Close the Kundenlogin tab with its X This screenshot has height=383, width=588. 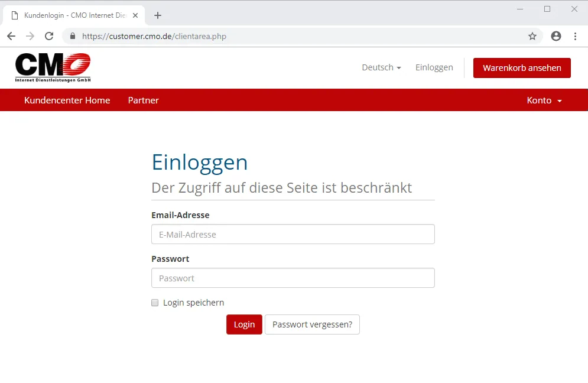tap(135, 15)
